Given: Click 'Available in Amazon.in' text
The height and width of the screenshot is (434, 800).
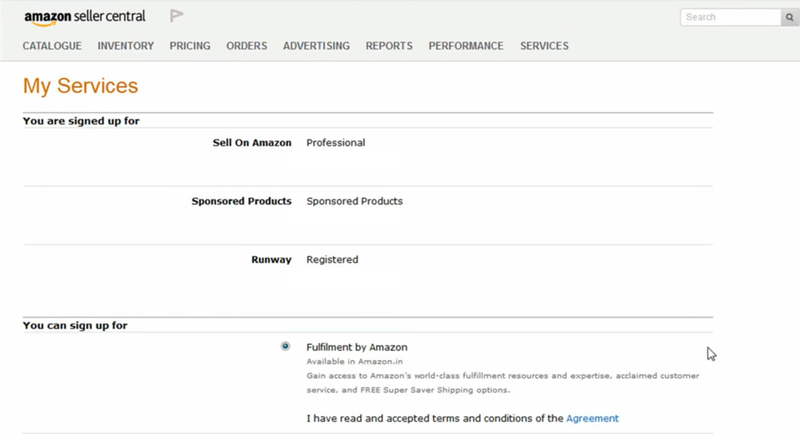Looking at the screenshot, I should click(355, 362).
